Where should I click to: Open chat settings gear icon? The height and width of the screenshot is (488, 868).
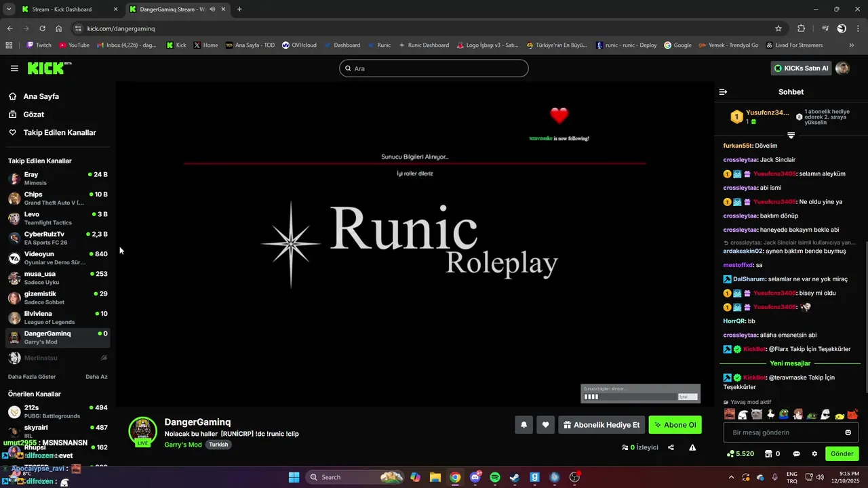(814, 454)
